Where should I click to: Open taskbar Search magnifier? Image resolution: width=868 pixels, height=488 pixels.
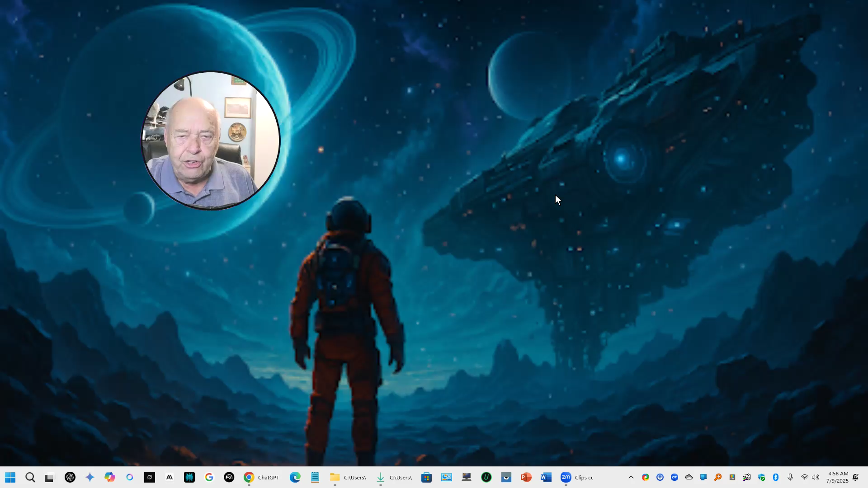pyautogui.click(x=30, y=477)
